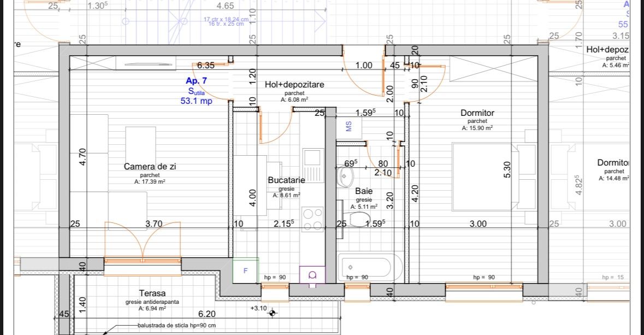Click the A: 6.08 m² area value
644x335 pixels.
tap(294, 99)
